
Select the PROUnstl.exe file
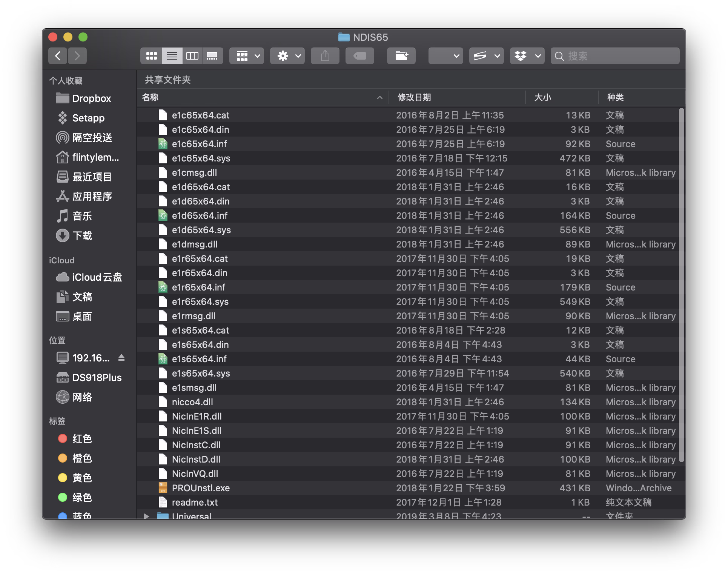click(x=201, y=488)
